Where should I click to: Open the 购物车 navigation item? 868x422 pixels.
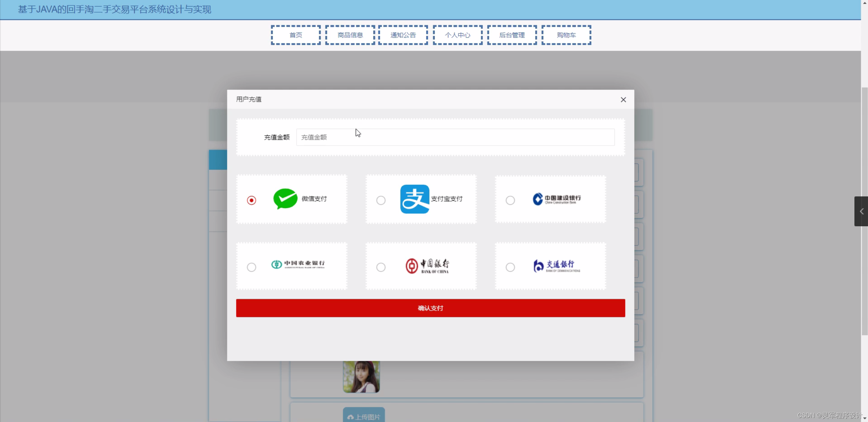pyautogui.click(x=566, y=35)
